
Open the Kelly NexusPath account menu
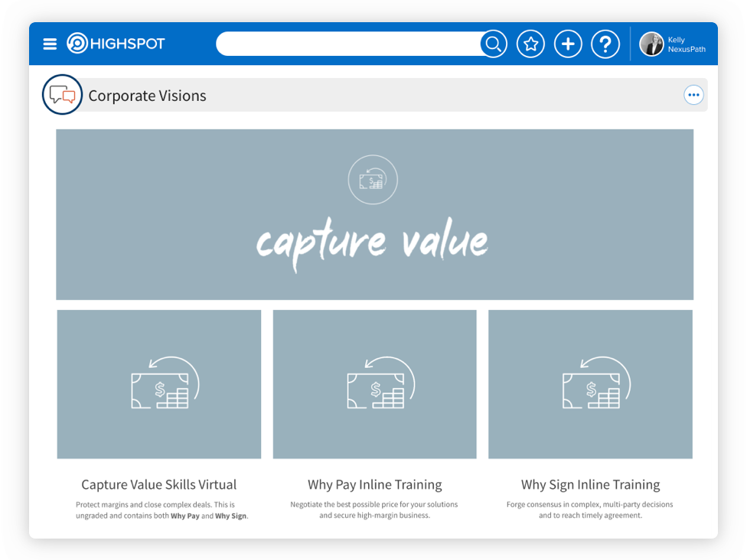686,44
